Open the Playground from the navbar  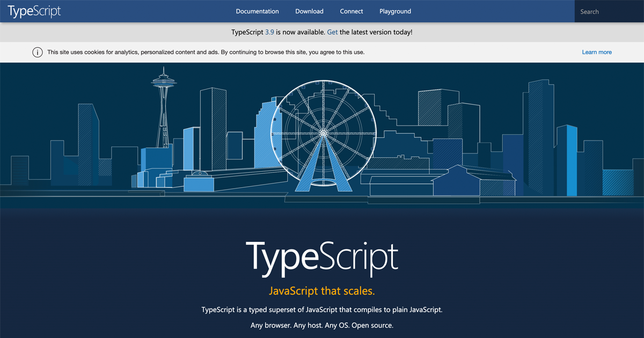[395, 11]
